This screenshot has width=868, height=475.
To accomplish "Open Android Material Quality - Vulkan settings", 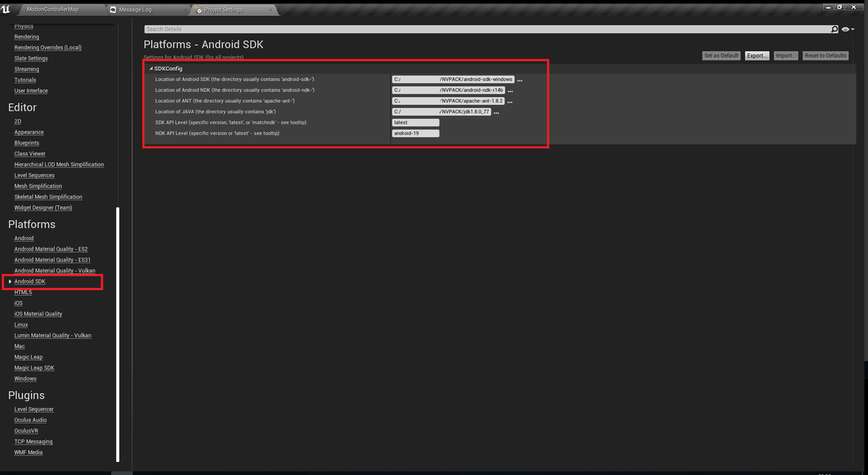I will click(x=55, y=271).
